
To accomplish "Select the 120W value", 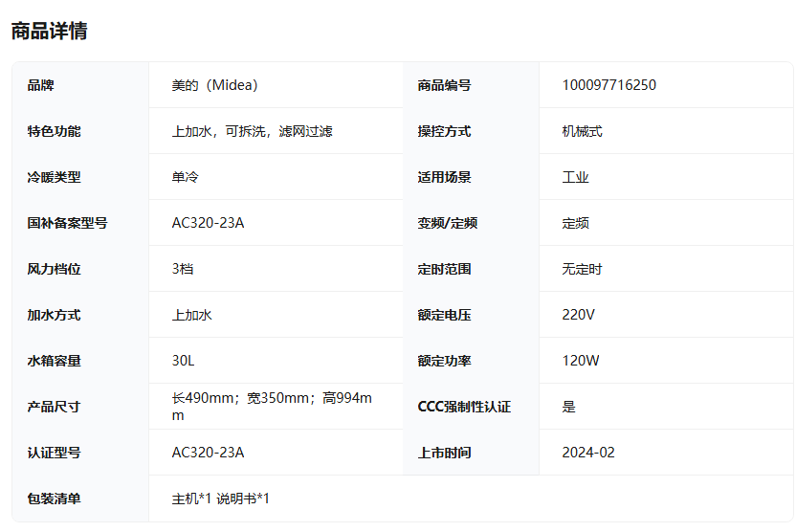I will (x=580, y=361).
